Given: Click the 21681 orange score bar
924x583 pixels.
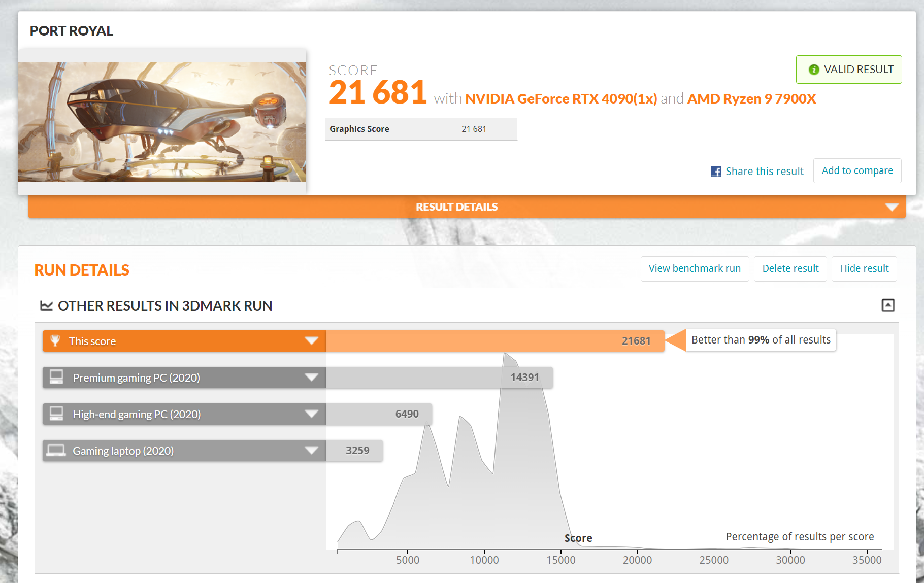Looking at the screenshot, I should 495,341.
